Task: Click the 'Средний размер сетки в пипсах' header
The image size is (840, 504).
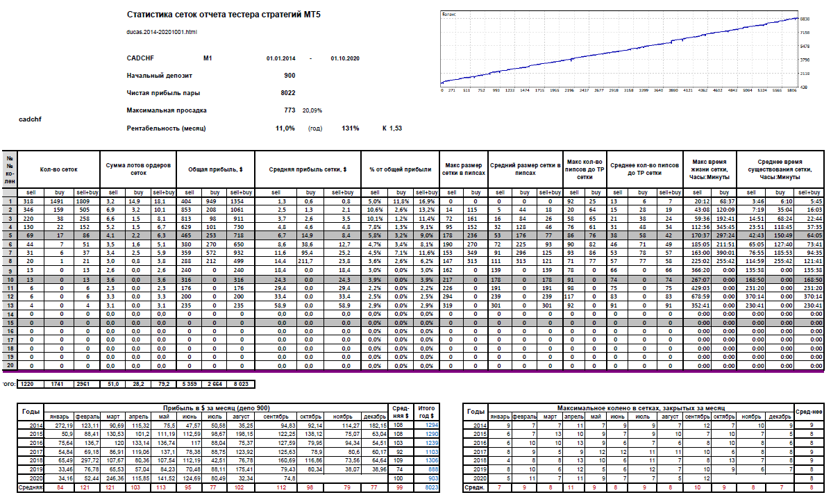Action: [x=526, y=169]
